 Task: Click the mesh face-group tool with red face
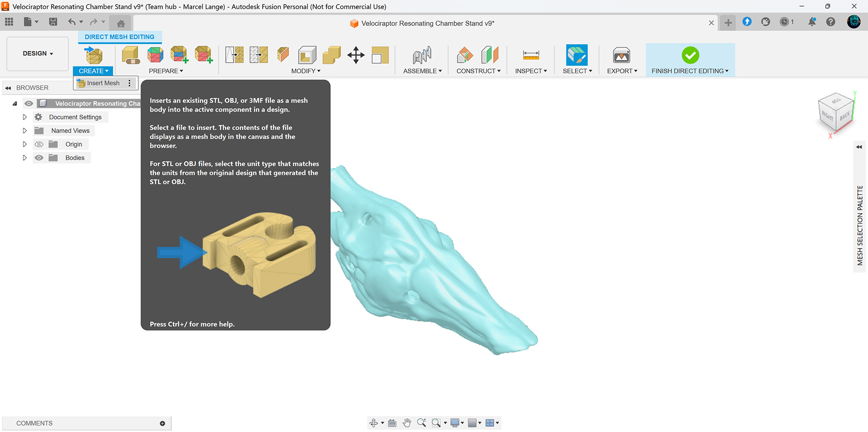tap(204, 55)
